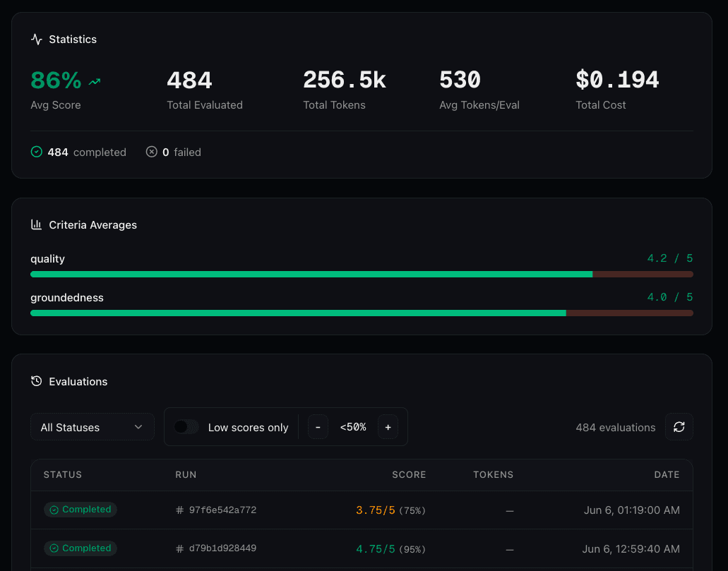Refresh the evaluations list

click(679, 426)
